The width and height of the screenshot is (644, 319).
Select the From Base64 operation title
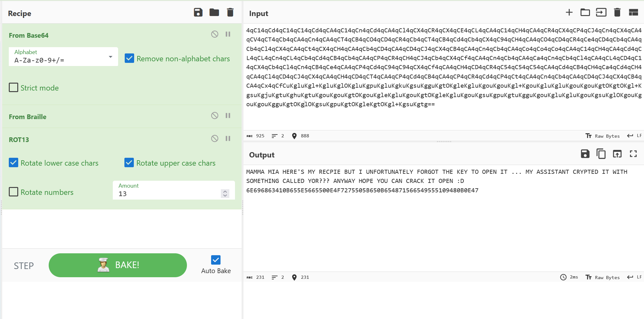tap(29, 35)
